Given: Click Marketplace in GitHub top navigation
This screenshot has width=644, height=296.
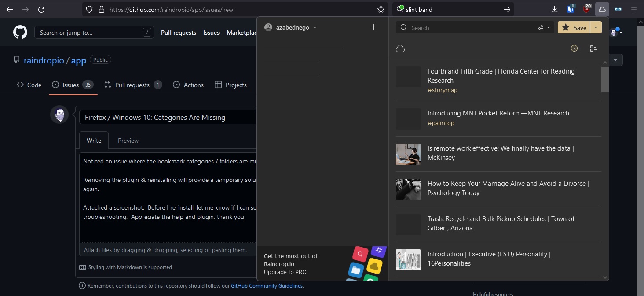Looking at the screenshot, I should pyautogui.click(x=241, y=33).
